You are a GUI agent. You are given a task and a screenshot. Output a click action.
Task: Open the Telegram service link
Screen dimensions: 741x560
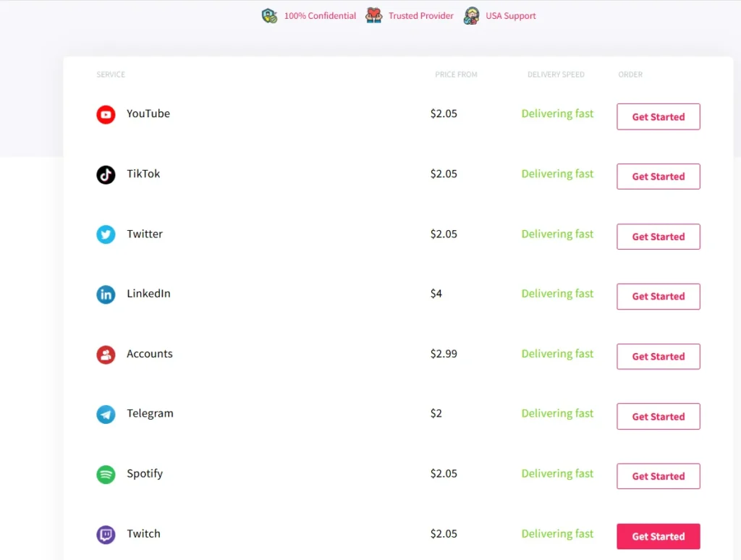click(150, 414)
